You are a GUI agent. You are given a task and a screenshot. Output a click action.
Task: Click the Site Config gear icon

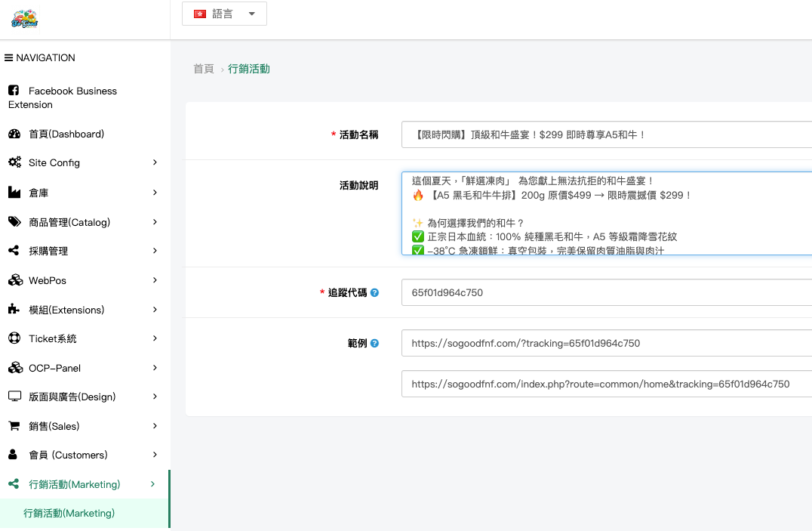[x=16, y=162]
